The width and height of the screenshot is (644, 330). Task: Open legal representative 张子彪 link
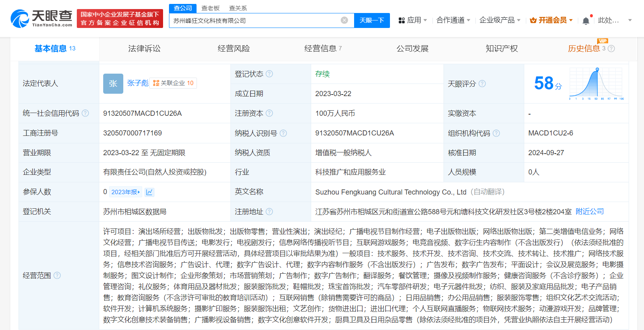pos(138,83)
